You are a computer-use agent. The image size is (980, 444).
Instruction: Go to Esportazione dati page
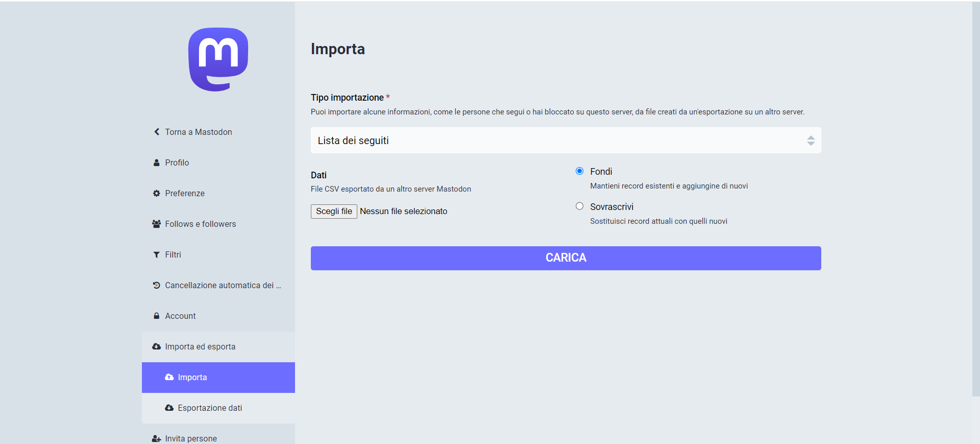(x=210, y=408)
